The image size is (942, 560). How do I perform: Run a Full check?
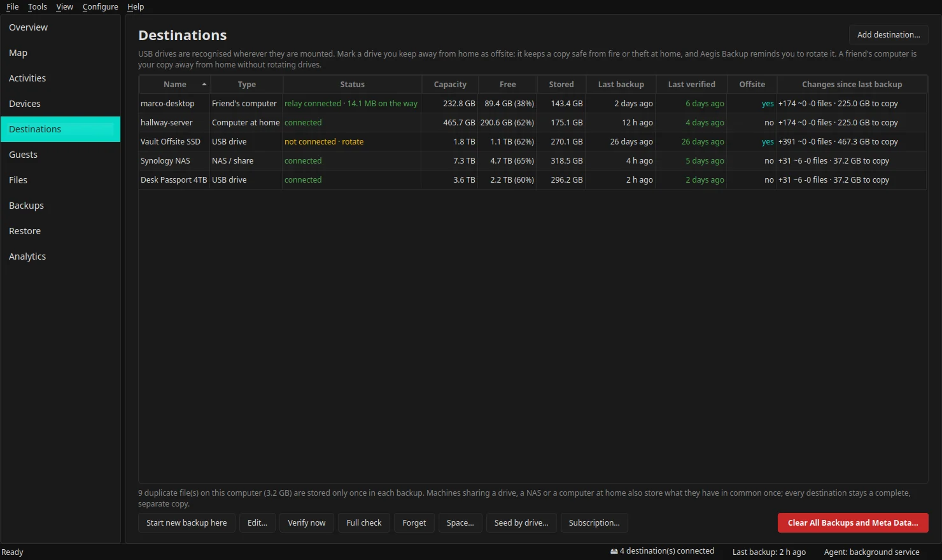click(x=364, y=523)
